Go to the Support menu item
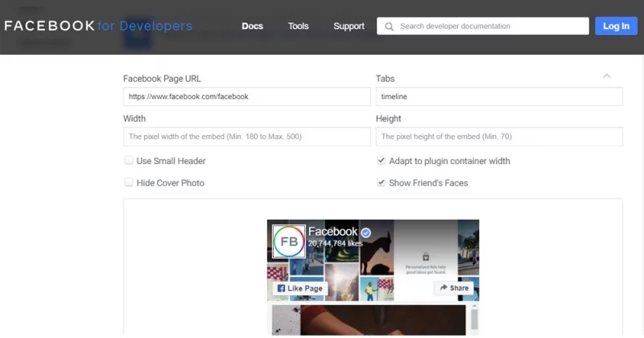The width and height of the screenshot is (644, 338). point(349,27)
